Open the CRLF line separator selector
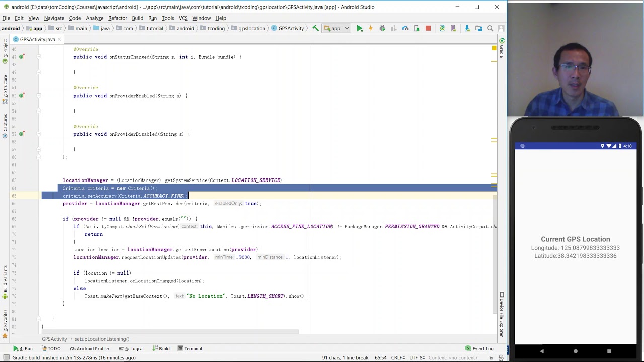 coord(398,358)
